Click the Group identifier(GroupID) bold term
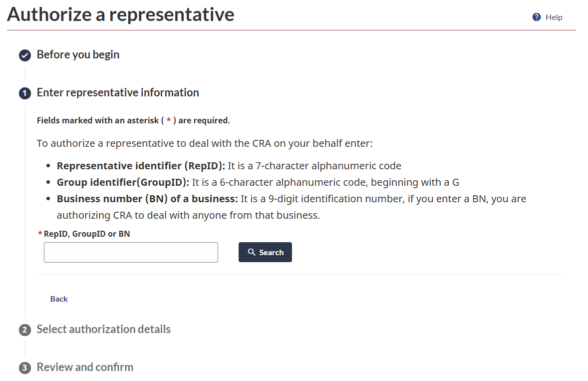The height and width of the screenshot is (381, 588). click(x=123, y=182)
